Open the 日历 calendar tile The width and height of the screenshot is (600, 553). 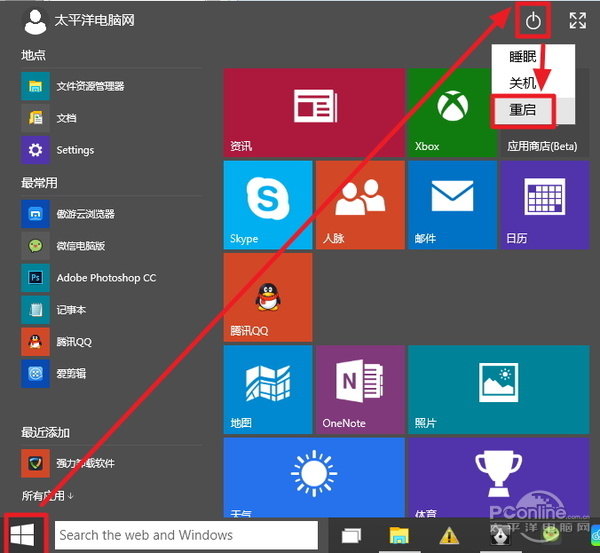(544, 205)
